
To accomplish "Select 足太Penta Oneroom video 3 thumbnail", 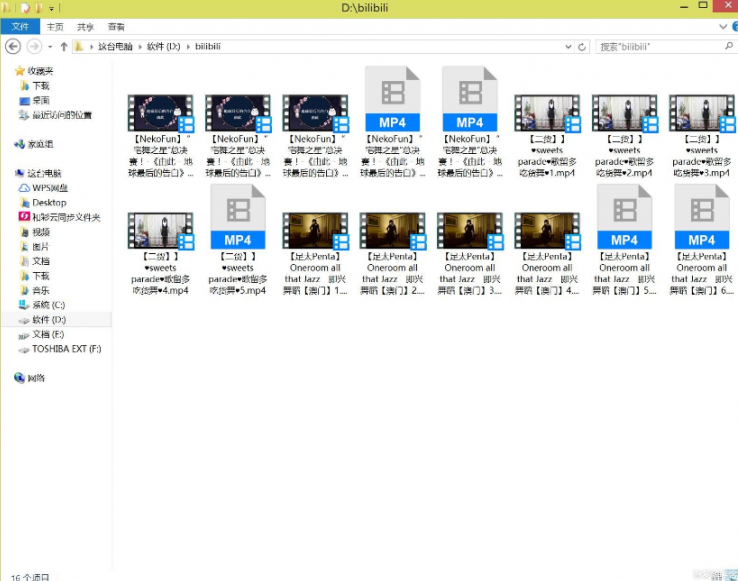I will tap(470, 231).
